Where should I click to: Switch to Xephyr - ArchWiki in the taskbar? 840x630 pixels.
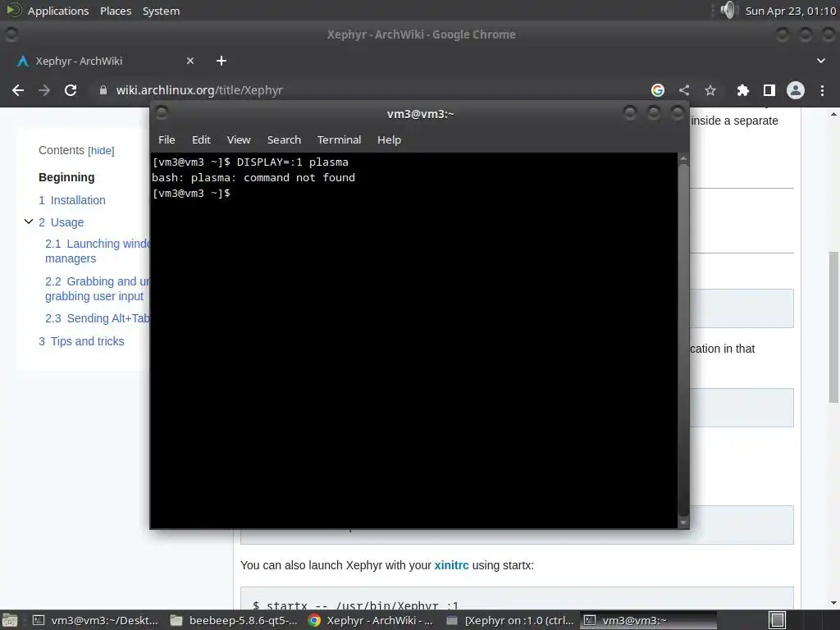(372, 620)
